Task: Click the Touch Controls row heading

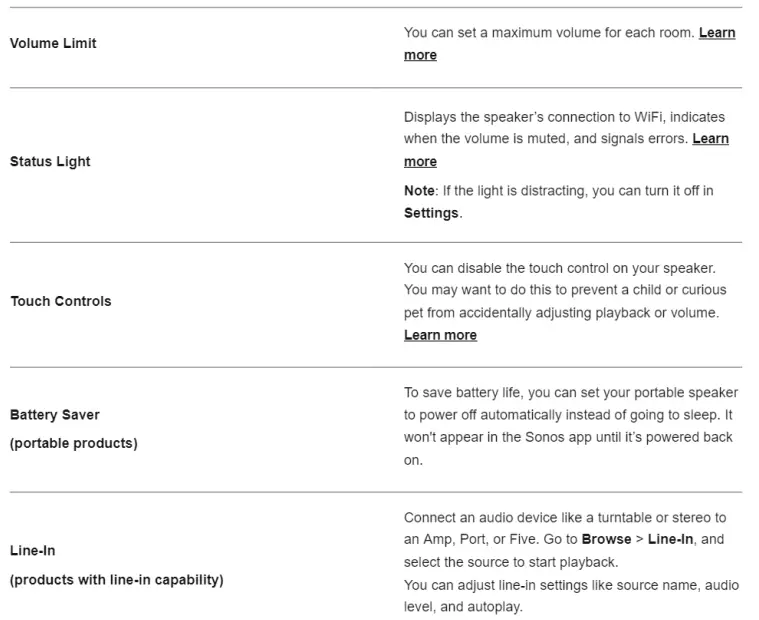Action: (60, 301)
